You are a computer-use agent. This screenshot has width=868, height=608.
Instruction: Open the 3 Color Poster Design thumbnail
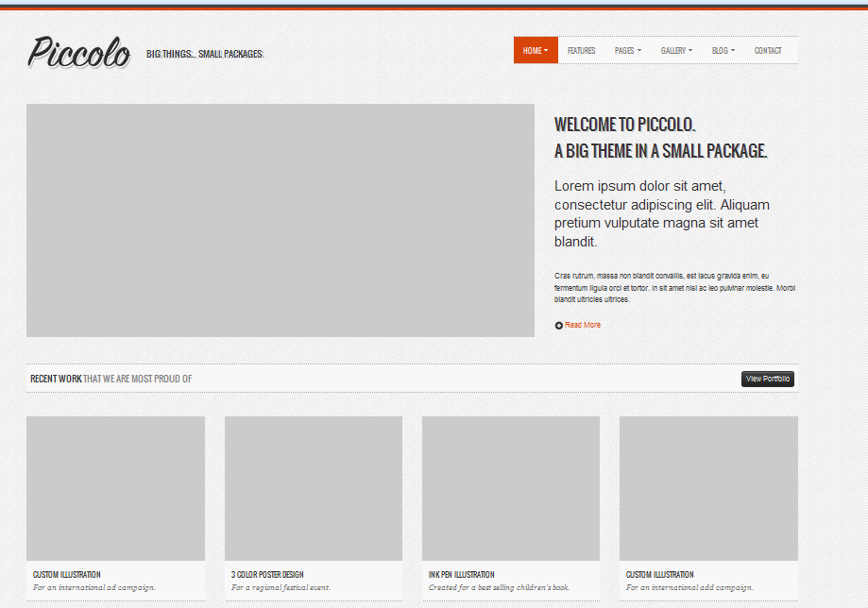(314, 488)
